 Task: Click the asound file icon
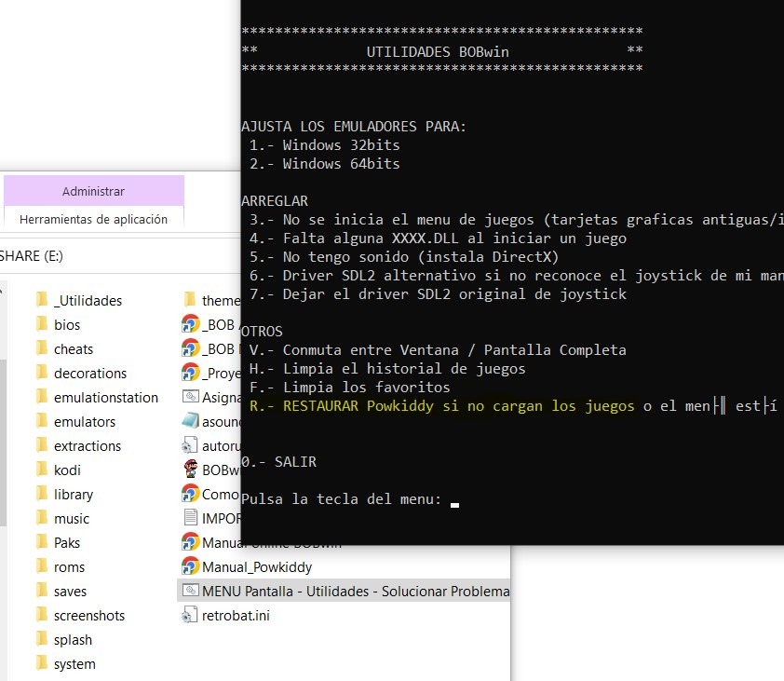point(191,421)
